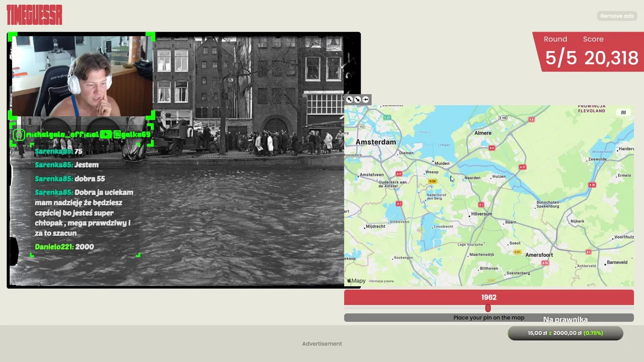The width and height of the screenshot is (644, 362).
Task: Click the Almere label on map
Action: coord(483,133)
